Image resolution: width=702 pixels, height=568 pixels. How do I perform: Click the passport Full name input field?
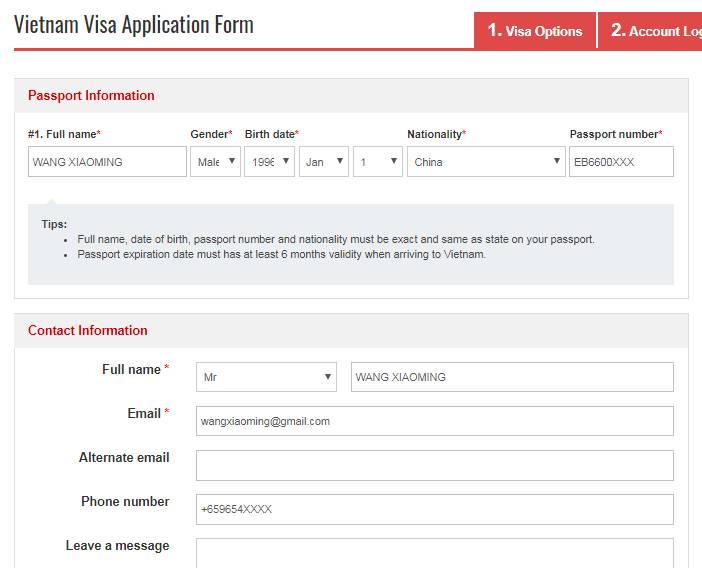108,162
